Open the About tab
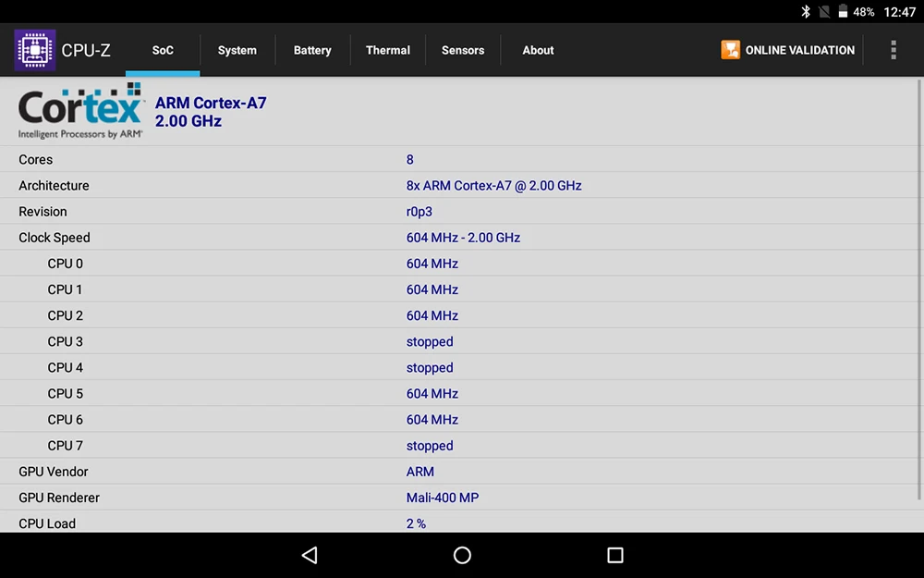Viewport: 924px width, 578px height. 538,50
